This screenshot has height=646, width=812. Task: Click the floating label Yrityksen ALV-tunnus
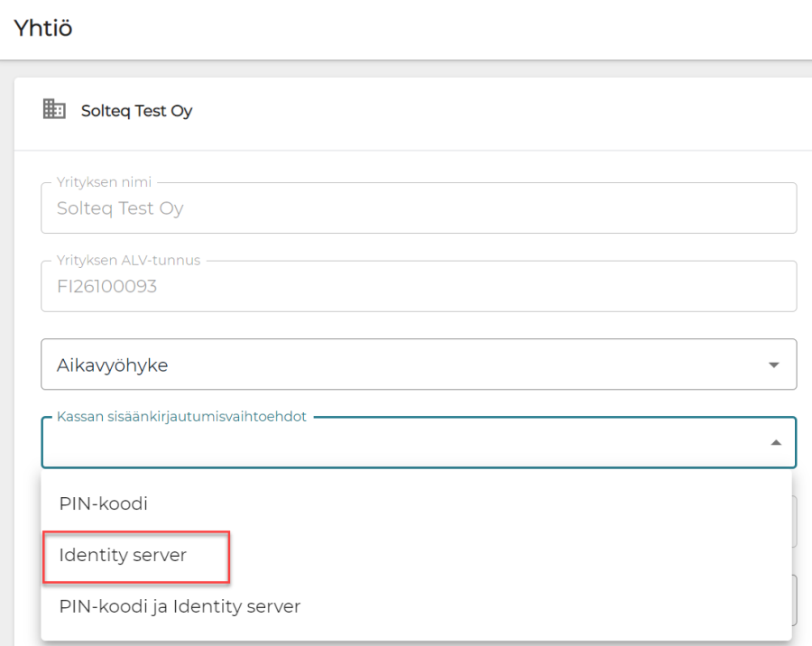[128, 261]
